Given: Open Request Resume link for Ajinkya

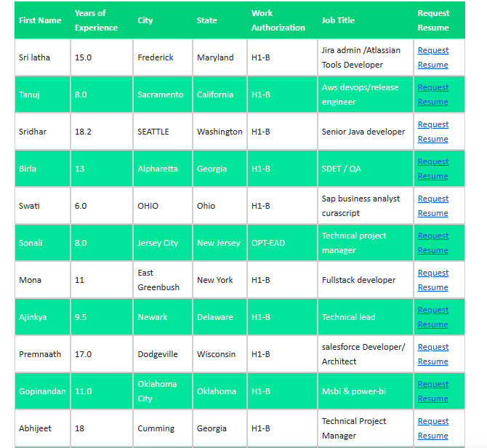Looking at the screenshot, I should [433, 317].
